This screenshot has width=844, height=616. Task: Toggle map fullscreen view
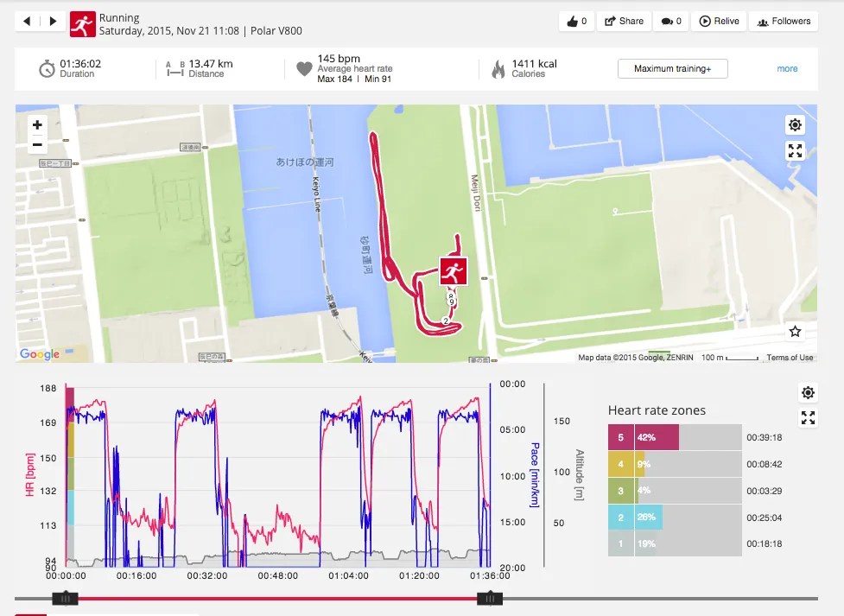pyautogui.click(x=796, y=151)
